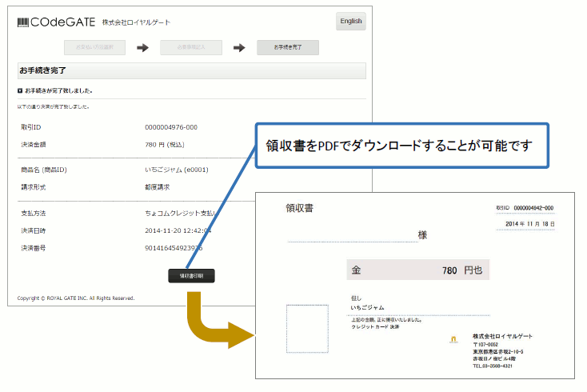Image resolution: width=587 pixels, height=392 pixels.
Task: Switch language with the English button
Action: coord(350,22)
